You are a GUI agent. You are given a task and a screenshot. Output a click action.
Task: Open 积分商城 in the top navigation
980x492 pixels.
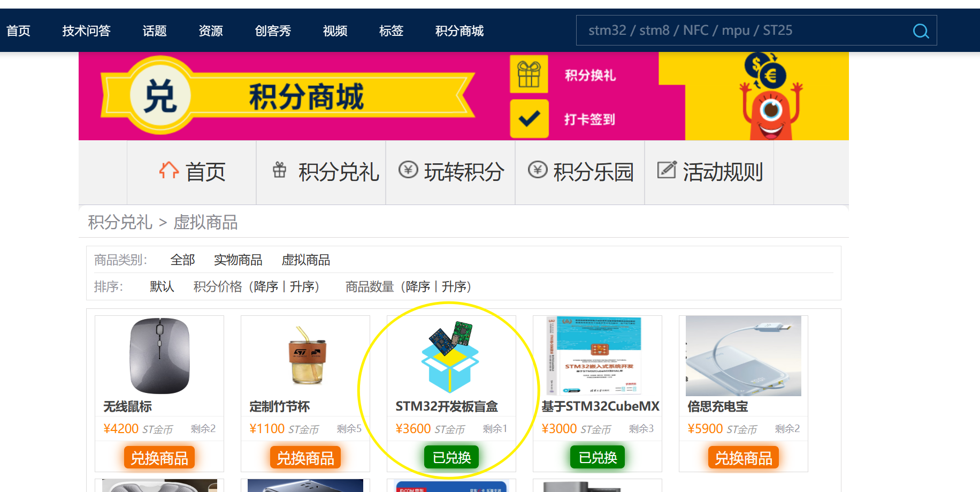(460, 31)
